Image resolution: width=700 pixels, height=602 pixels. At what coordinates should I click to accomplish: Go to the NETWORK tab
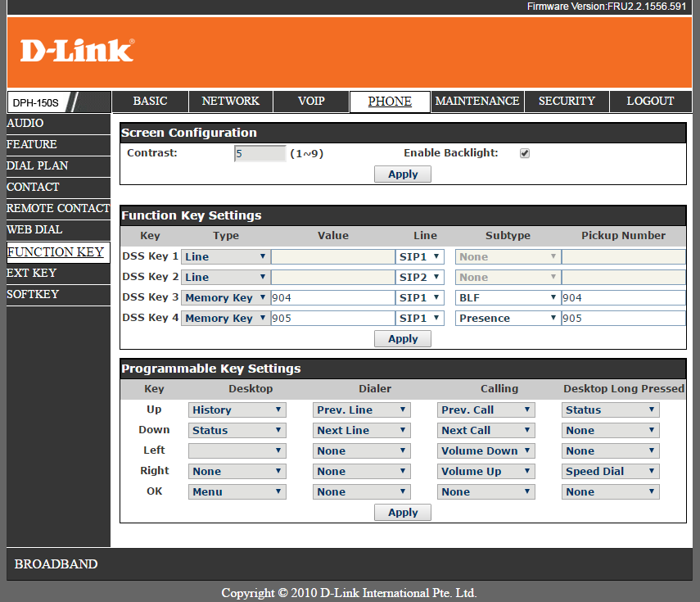(230, 102)
